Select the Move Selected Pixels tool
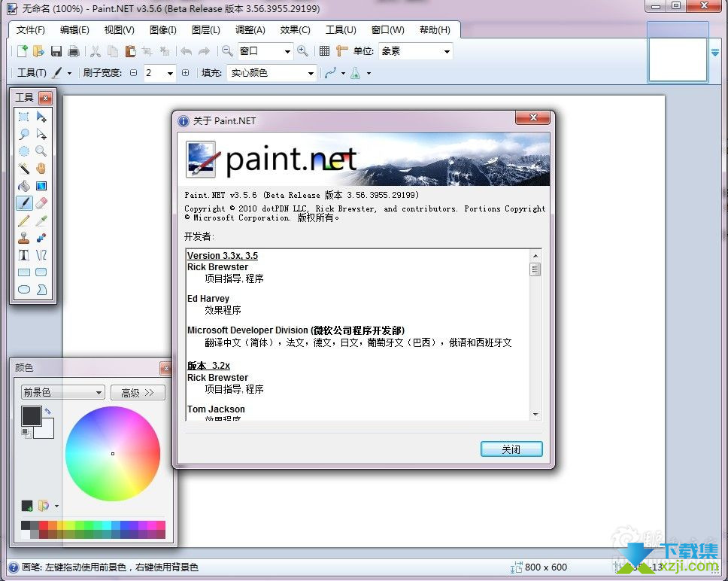 (x=41, y=117)
